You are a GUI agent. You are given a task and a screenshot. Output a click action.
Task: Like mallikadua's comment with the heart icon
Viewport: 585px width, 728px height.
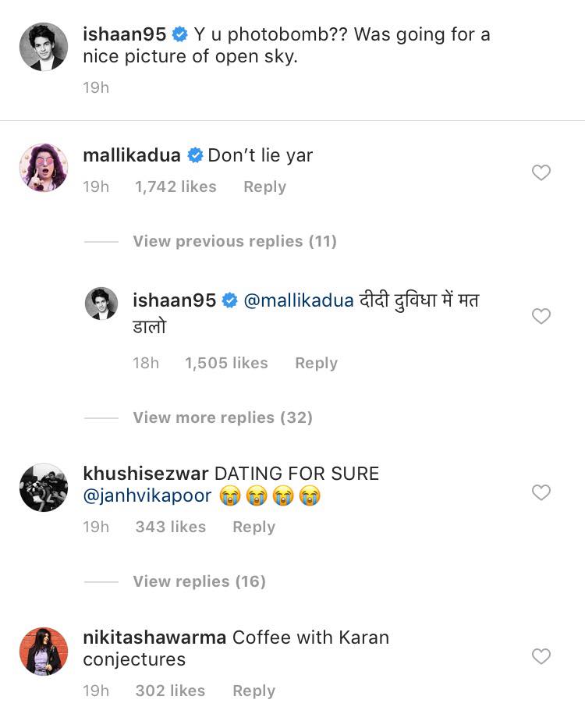pyautogui.click(x=541, y=172)
